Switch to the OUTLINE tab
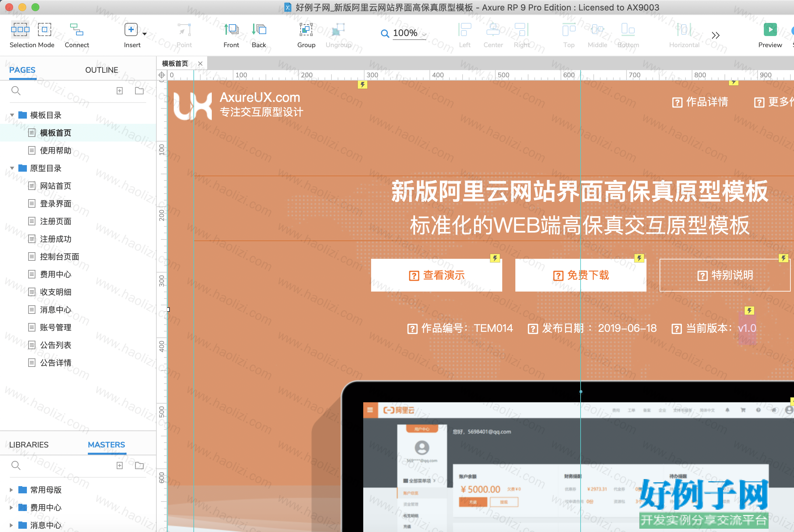 102,70
